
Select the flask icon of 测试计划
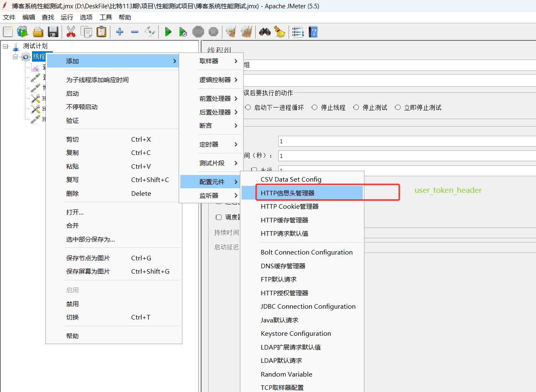16,46
